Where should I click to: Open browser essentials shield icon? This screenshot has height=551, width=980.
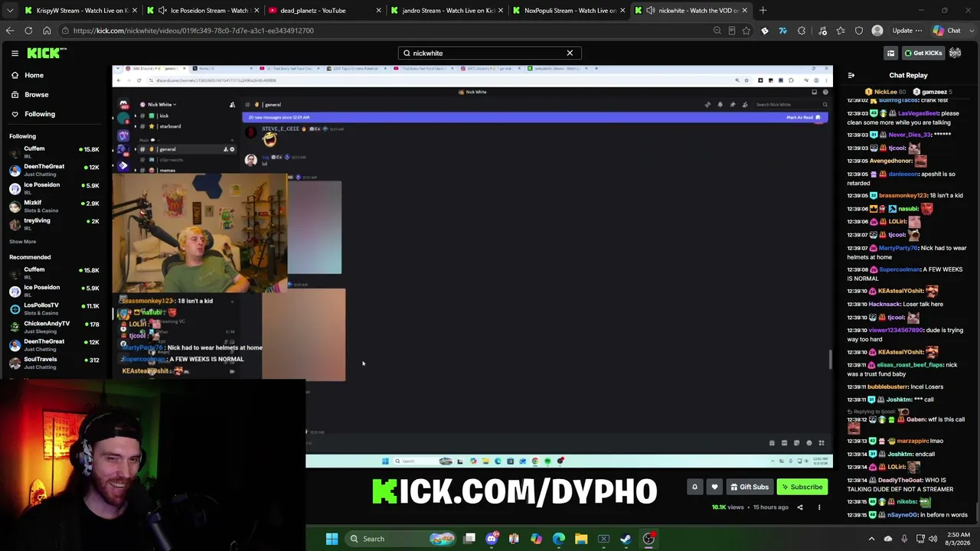click(x=859, y=31)
